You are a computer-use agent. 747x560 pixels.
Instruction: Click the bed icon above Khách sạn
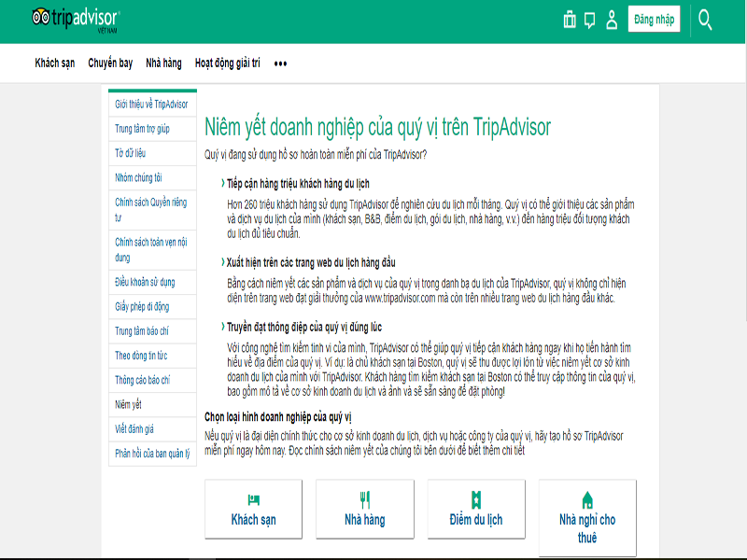point(254,497)
